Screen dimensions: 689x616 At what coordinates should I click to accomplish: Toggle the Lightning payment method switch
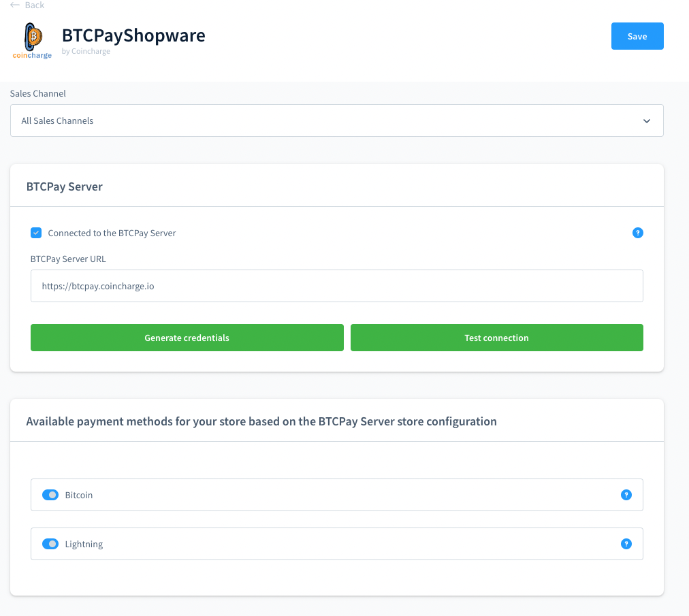[50, 544]
